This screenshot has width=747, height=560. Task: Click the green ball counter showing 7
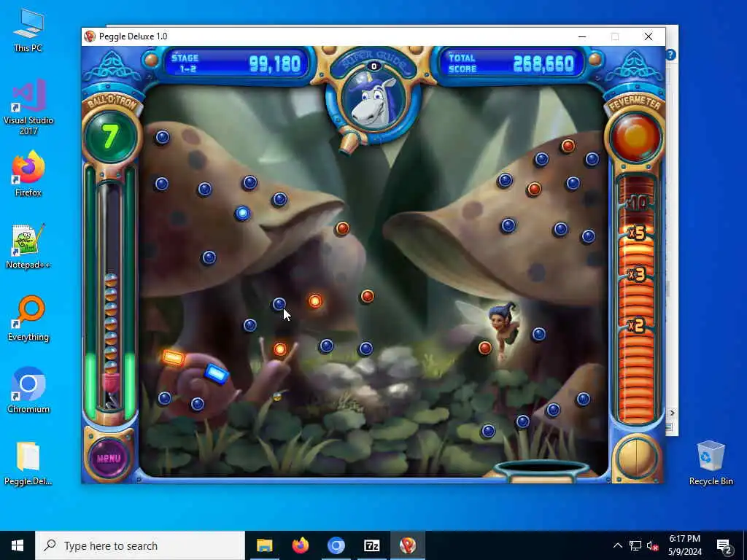[111, 136]
